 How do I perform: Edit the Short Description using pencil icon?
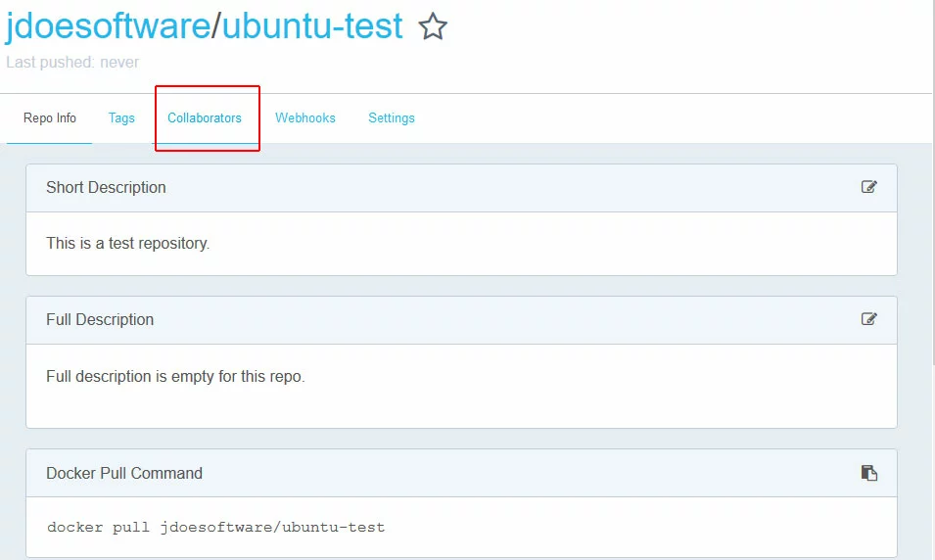click(x=868, y=187)
